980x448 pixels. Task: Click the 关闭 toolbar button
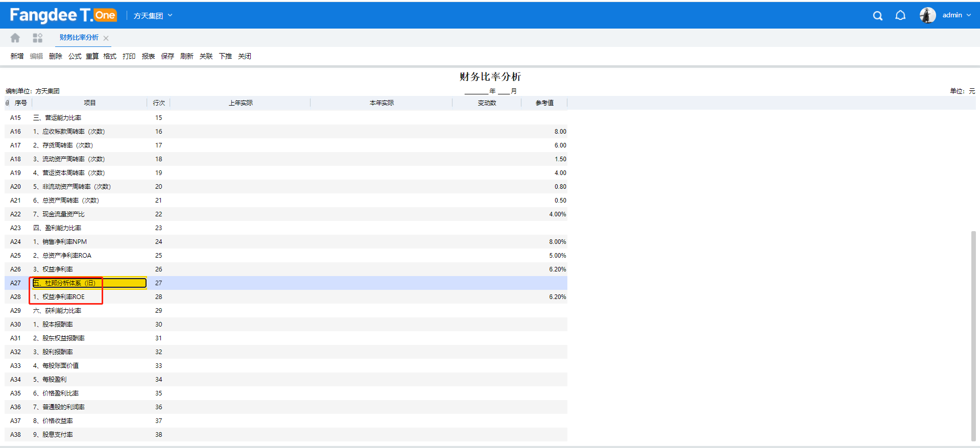[245, 56]
